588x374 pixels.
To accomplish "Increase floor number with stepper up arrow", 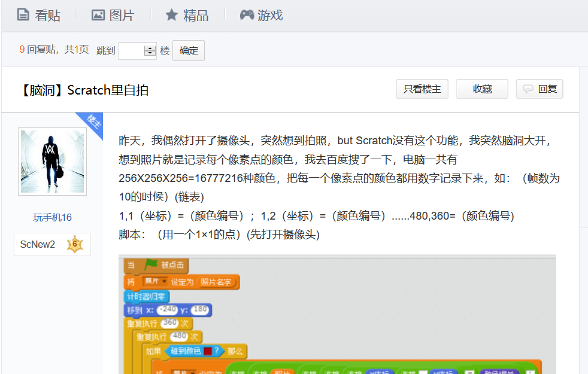I will [150, 48].
